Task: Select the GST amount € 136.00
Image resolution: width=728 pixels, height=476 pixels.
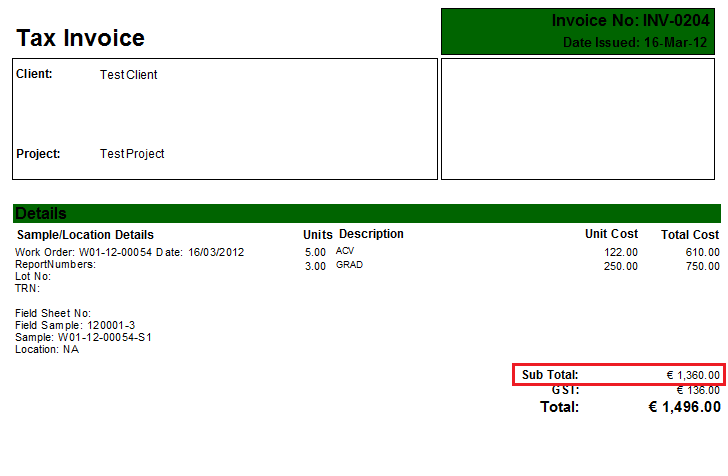Action: click(x=697, y=390)
